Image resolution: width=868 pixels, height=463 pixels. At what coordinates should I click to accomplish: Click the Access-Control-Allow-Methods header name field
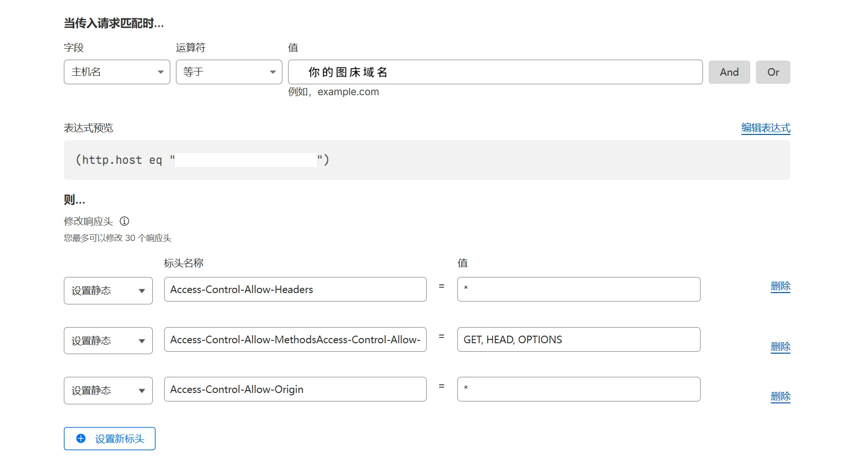click(295, 339)
